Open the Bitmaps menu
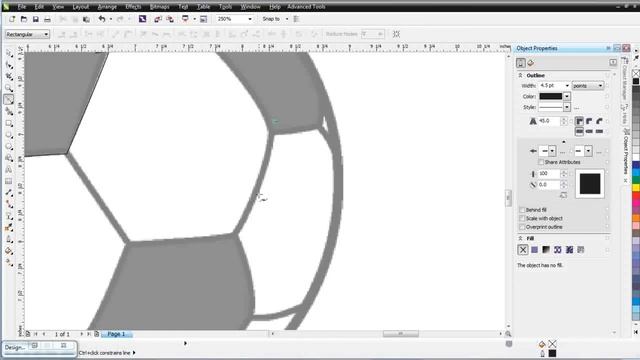Image resolution: width=640 pixels, height=360 pixels. pyautogui.click(x=160, y=7)
